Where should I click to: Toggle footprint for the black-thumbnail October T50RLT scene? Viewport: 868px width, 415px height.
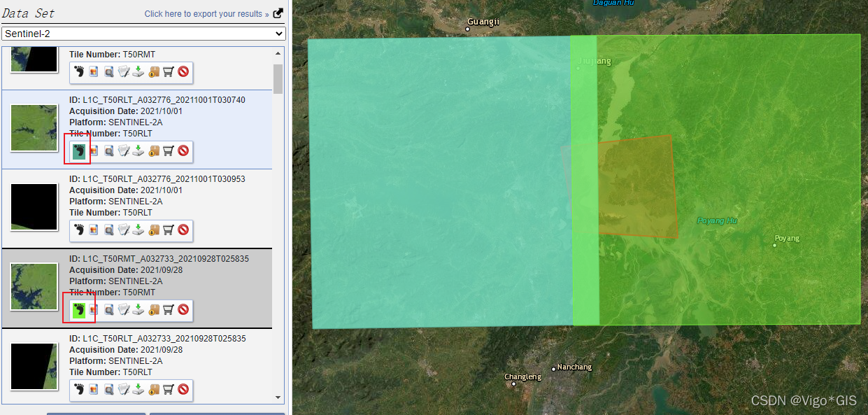78,230
